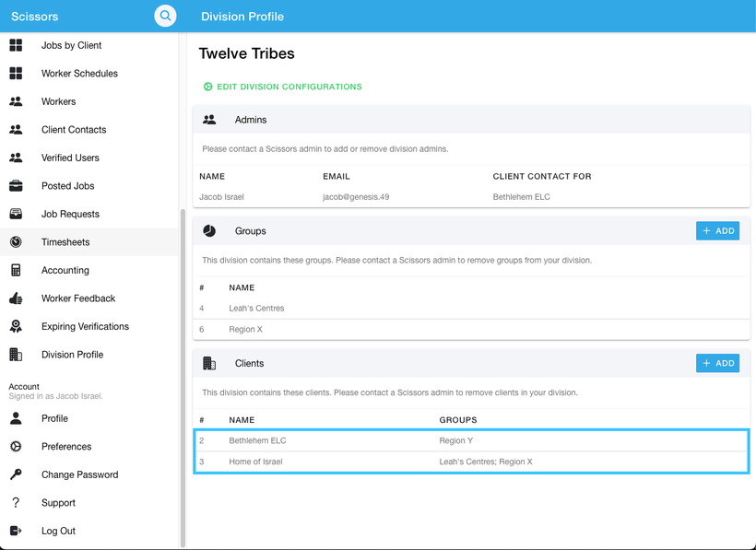Add a new group with ADD button

tap(717, 230)
